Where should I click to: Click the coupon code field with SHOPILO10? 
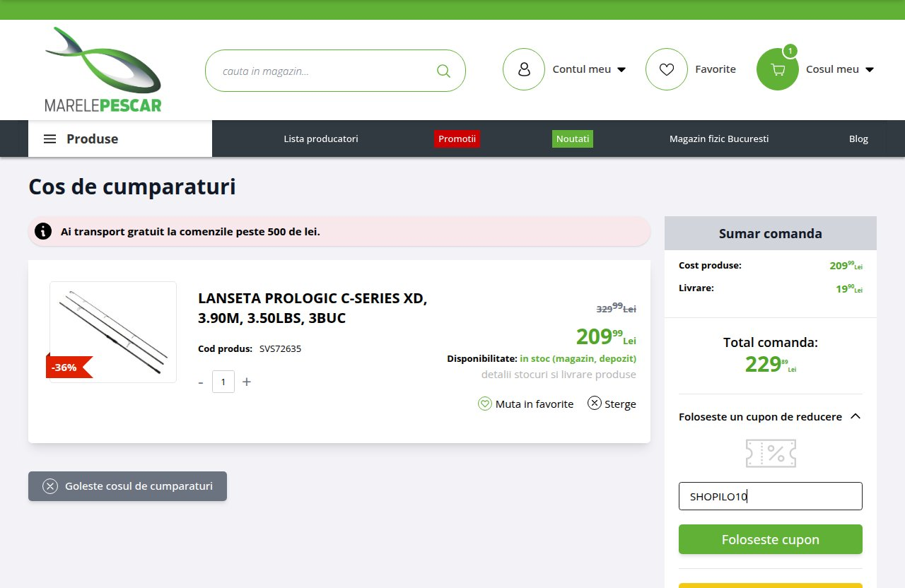(x=771, y=496)
